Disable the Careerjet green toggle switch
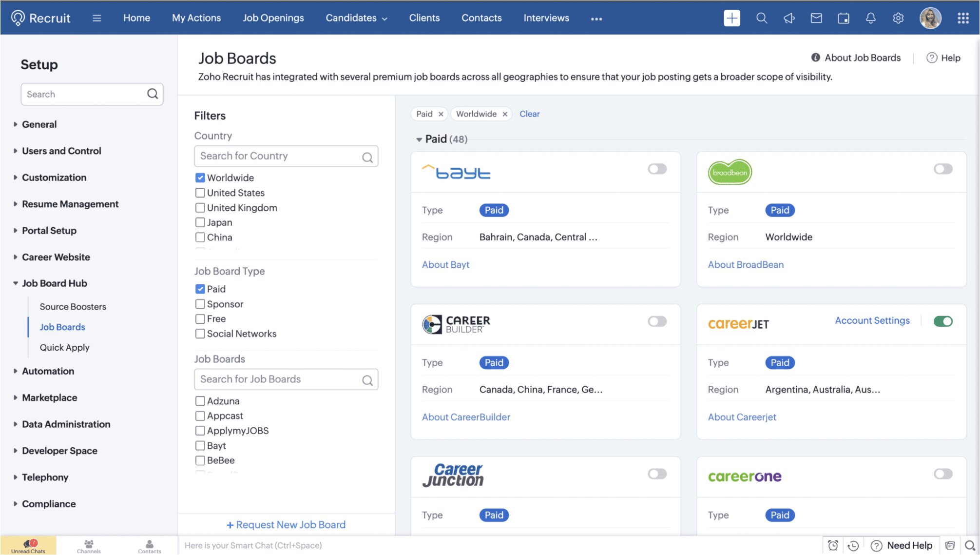980x555 pixels. coord(942,321)
